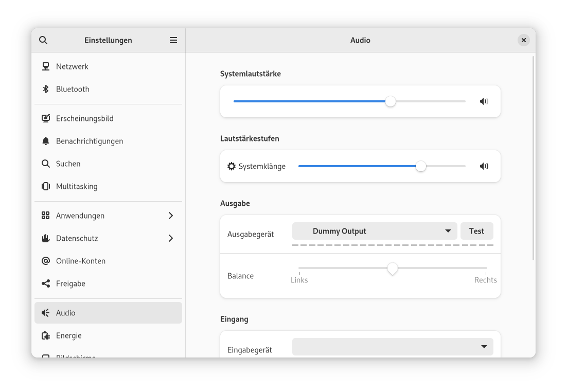The width and height of the screenshot is (567, 392).
Task: Click the Energie battery icon
Action: click(46, 335)
